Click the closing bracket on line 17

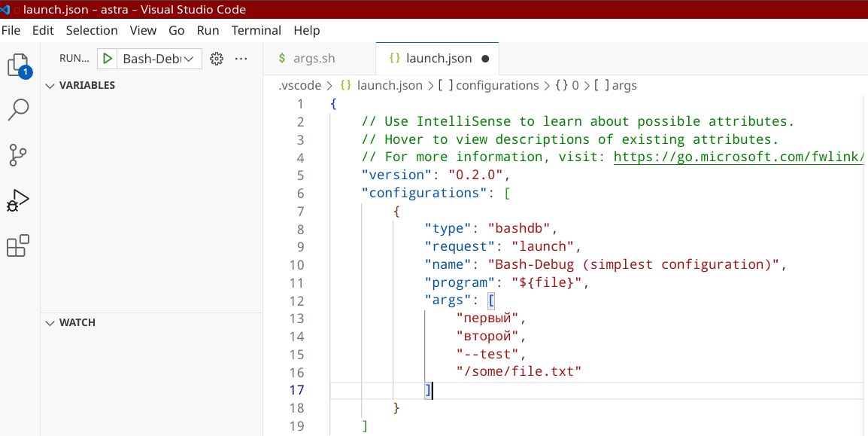(x=427, y=390)
